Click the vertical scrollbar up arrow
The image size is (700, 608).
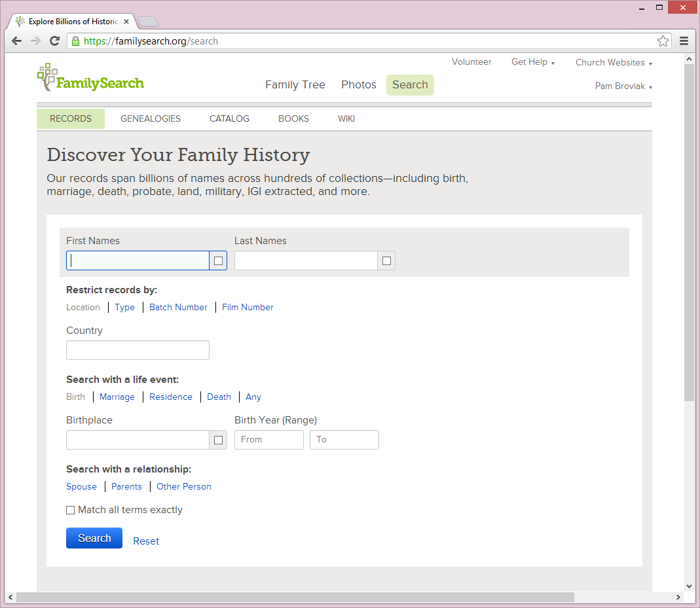689,59
